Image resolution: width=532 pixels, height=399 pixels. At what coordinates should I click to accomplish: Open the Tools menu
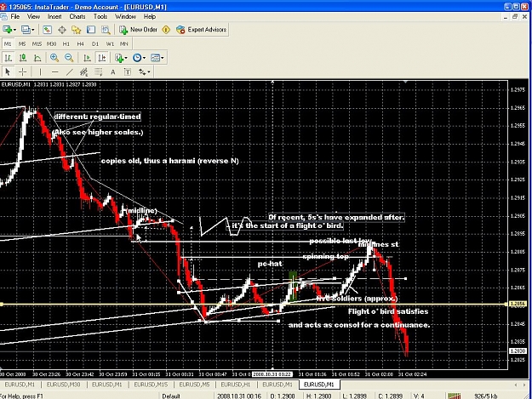click(100, 17)
